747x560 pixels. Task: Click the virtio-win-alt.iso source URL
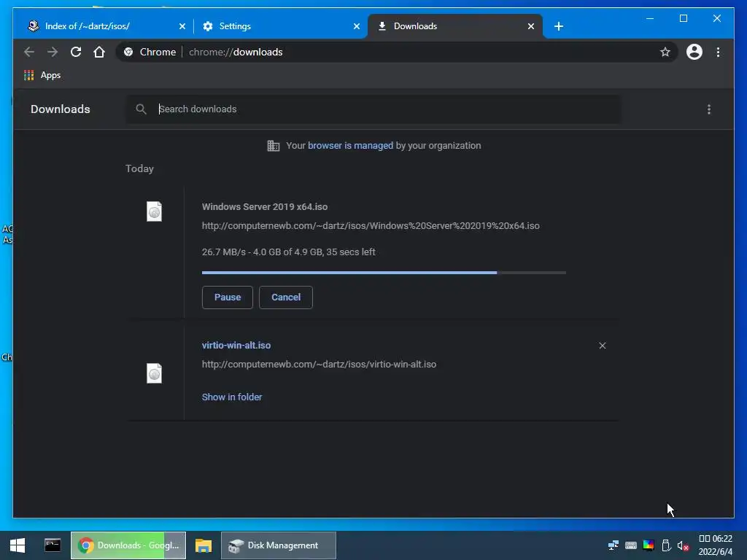(319, 365)
